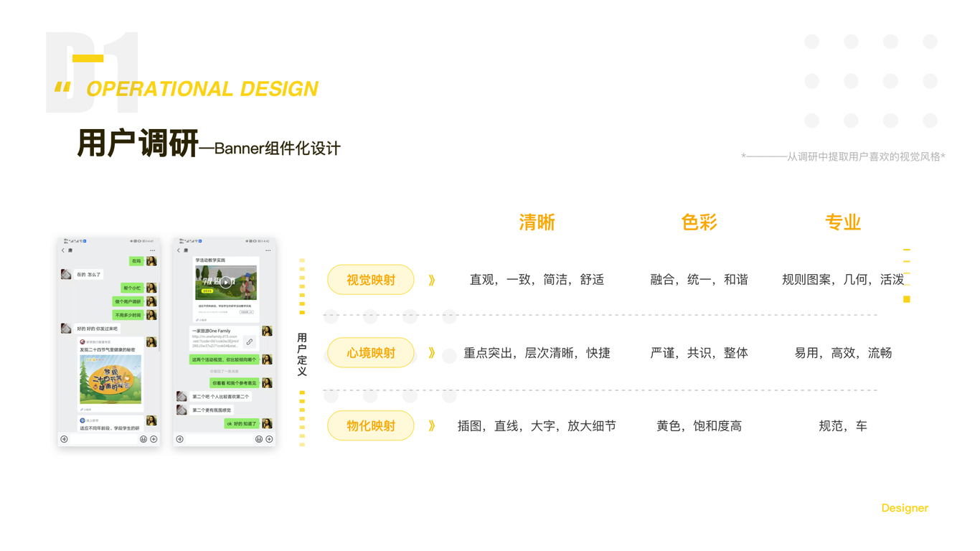Screen dimensions: 980x551
Task: Open the 二十四节气 banner image thumbnail
Action: 110,379
